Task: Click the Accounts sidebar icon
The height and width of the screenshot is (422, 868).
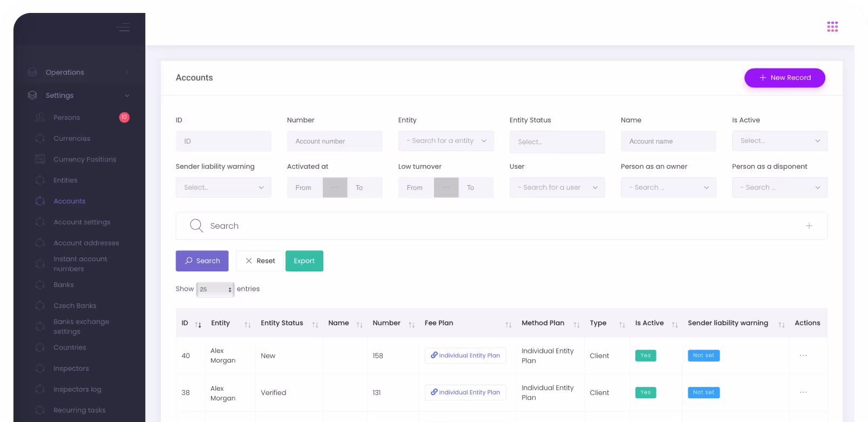Action: (40, 201)
